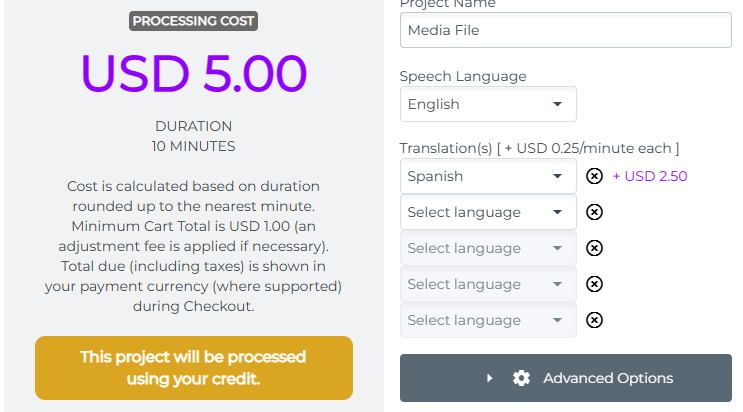Expand the Advanced Options disclosure triangle

coord(490,378)
